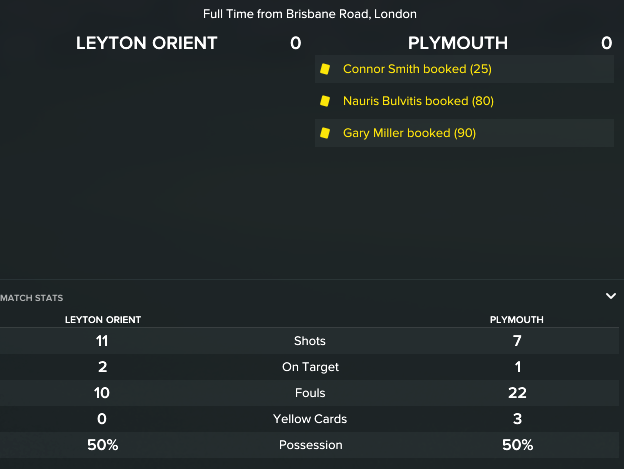Select the Possession stat row label

pyautogui.click(x=310, y=445)
